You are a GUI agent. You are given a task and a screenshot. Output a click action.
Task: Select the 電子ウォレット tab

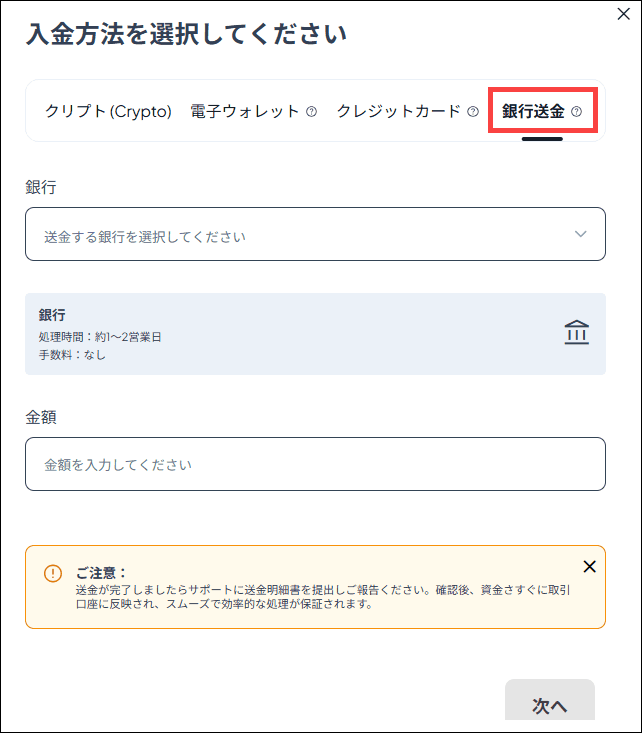click(244, 111)
